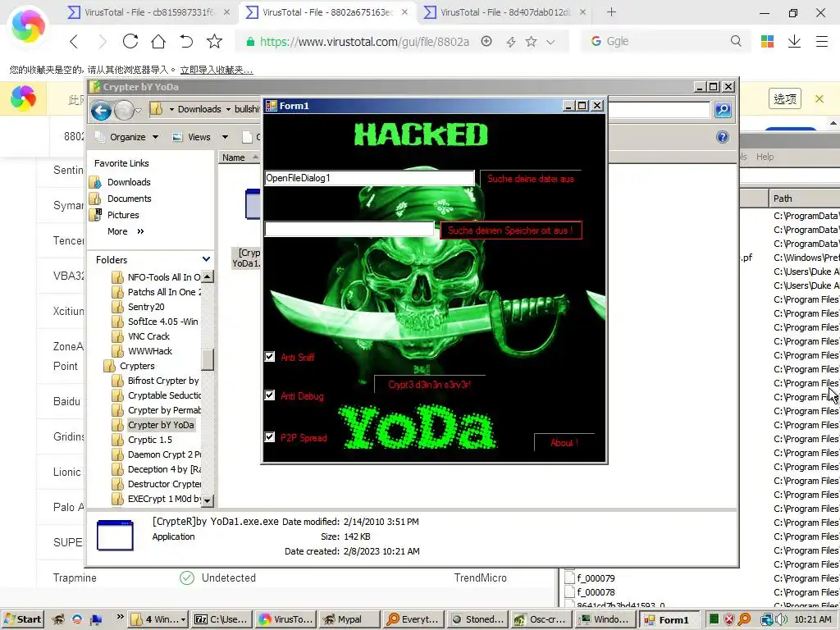Image resolution: width=840 pixels, height=630 pixels.
Task: Open the Windows Start button
Action: pyautogui.click(x=22, y=619)
